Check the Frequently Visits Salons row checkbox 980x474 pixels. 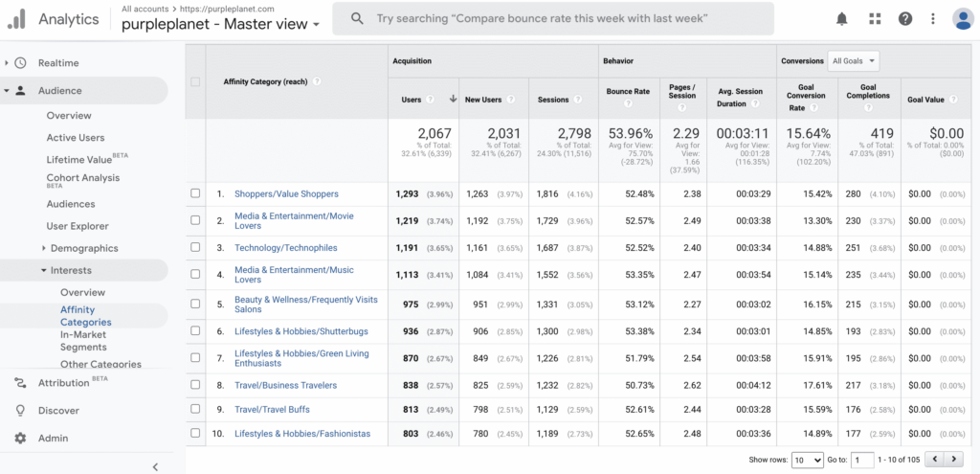[x=195, y=304]
